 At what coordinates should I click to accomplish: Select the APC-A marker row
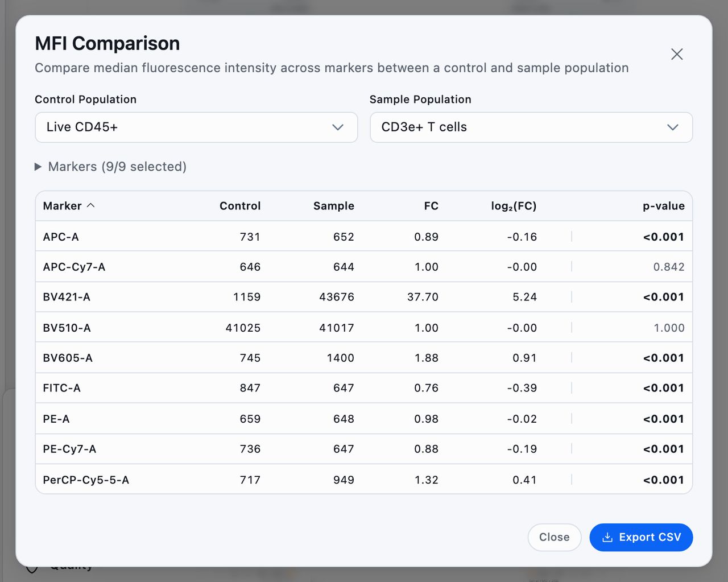[x=364, y=237]
